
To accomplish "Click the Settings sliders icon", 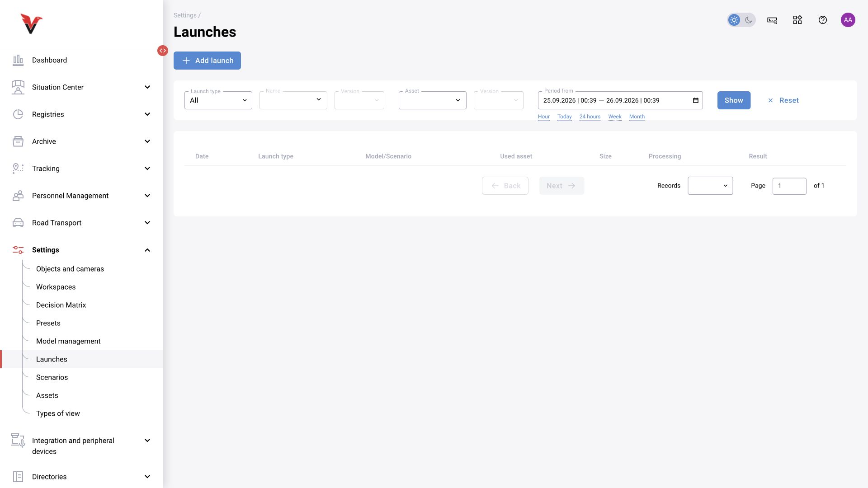I will (x=18, y=250).
